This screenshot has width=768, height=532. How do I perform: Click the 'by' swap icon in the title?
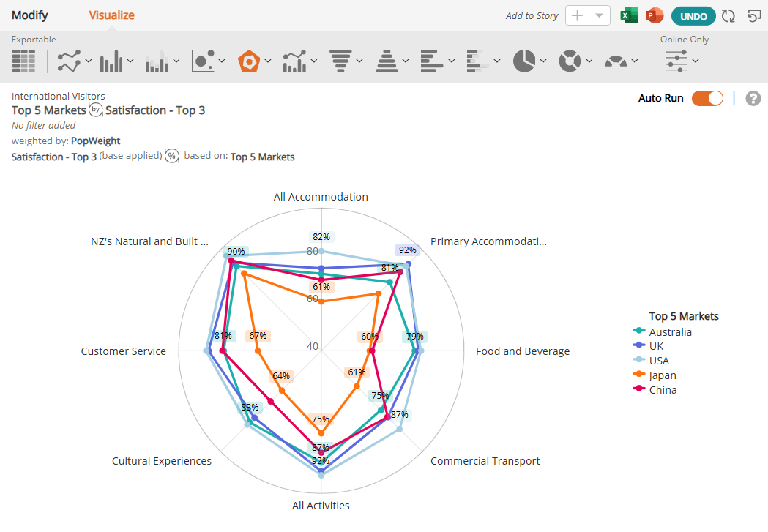click(95, 110)
